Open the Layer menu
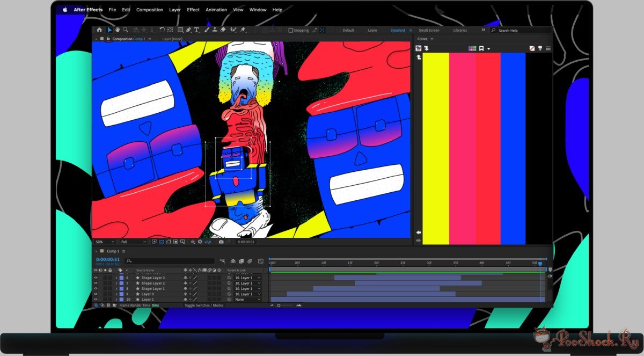The height and width of the screenshot is (356, 644). tap(175, 10)
